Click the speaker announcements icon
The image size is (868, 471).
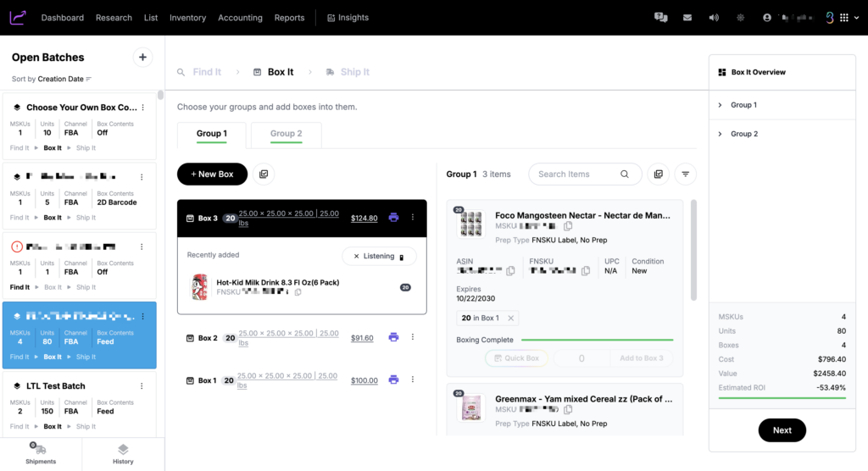(714, 18)
